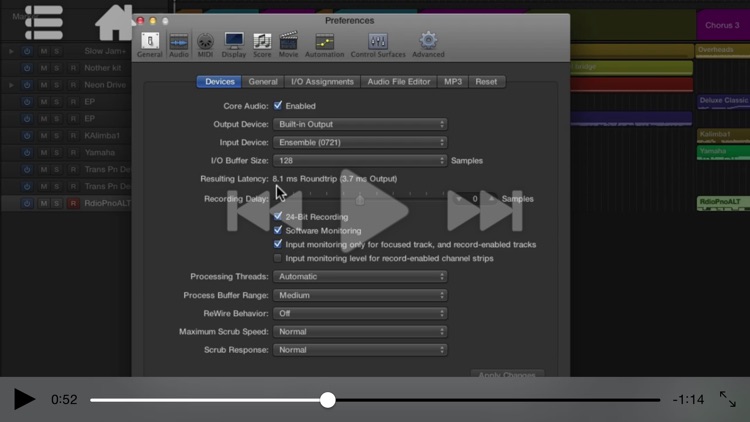Viewport: 750px width, 422px height.
Task: Record-enable the RdioPnoALT track
Action: (73, 203)
